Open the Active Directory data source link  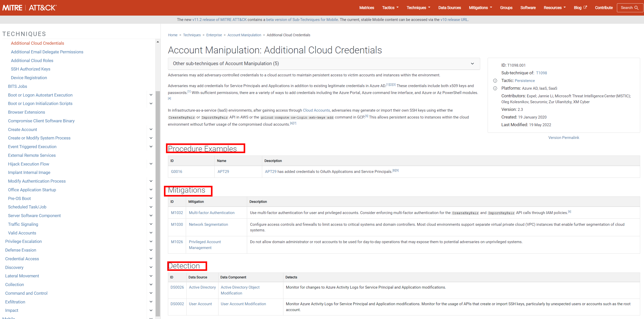pos(202,287)
